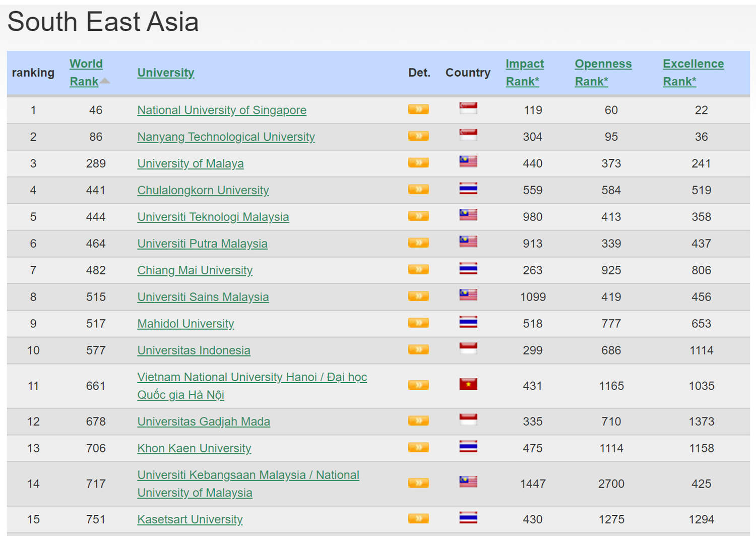Click the Det. column header
Viewport: 756px width, 536px height.
(419, 73)
